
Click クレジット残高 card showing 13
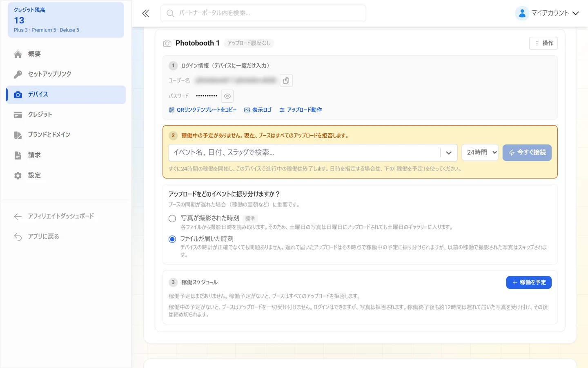(66, 20)
